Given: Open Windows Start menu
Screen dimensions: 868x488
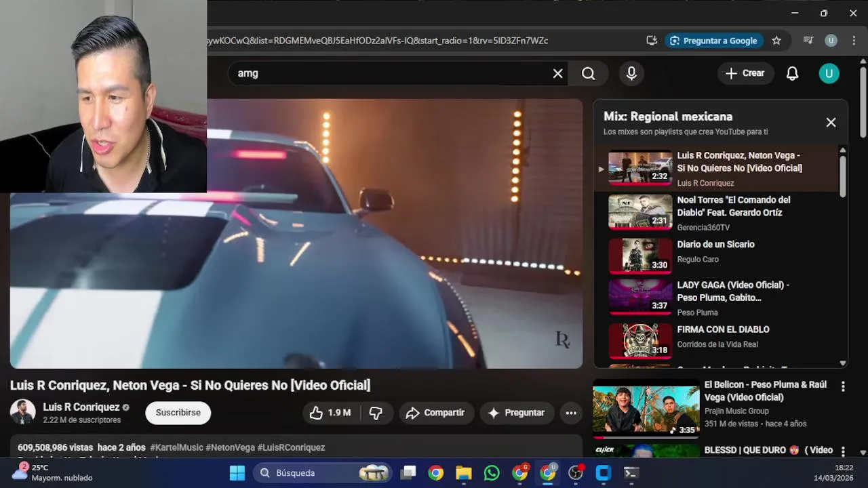Looking at the screenshot, I should coord(237,473).
